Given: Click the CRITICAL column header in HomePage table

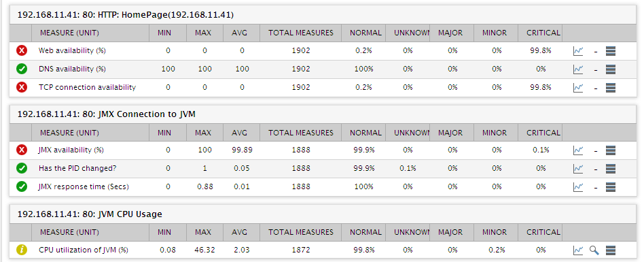Looking at the screenshot, I should click(543, 33).
